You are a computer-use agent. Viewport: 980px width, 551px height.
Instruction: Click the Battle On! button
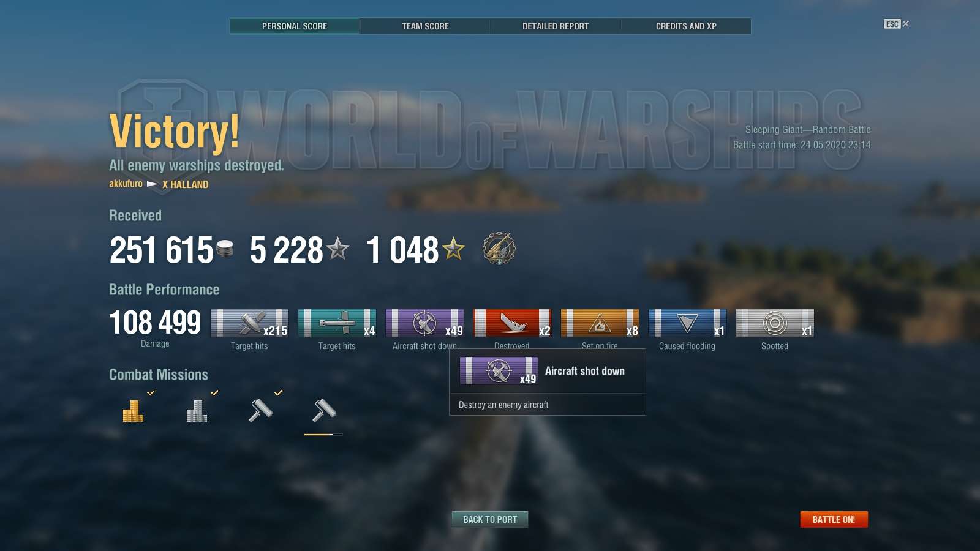pyautogui.click(x=834, y=519)
